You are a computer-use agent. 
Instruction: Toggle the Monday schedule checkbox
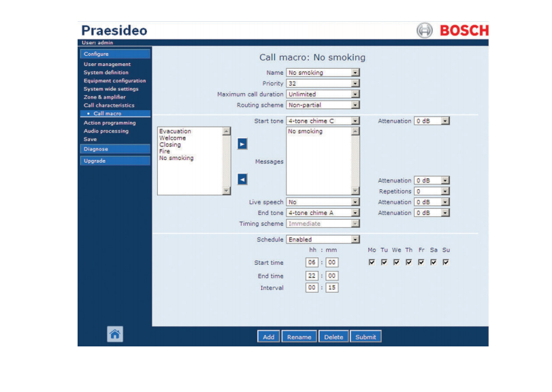[372, 262]
